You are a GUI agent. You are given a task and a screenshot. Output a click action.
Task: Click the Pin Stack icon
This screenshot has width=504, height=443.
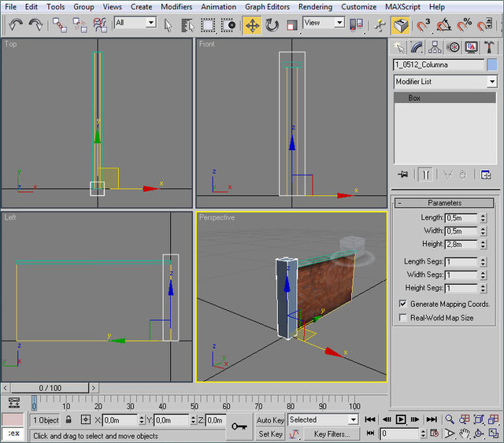(403, 175)
